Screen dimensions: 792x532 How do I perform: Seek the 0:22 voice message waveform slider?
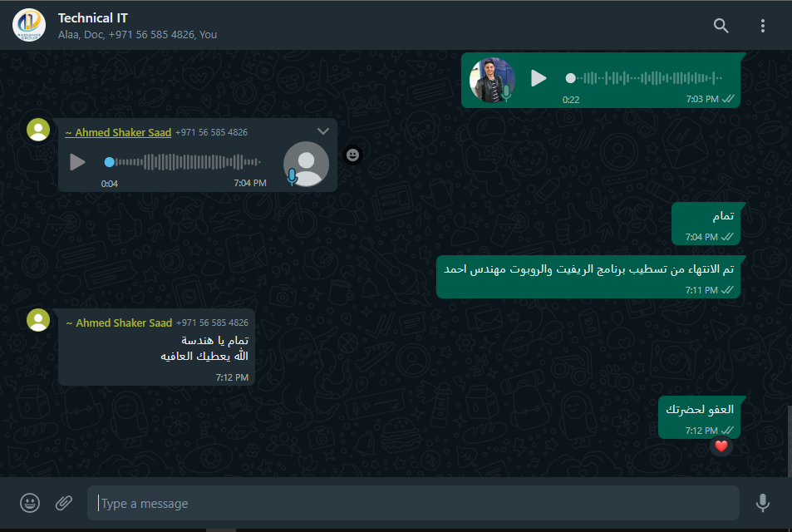coord(644,78)
